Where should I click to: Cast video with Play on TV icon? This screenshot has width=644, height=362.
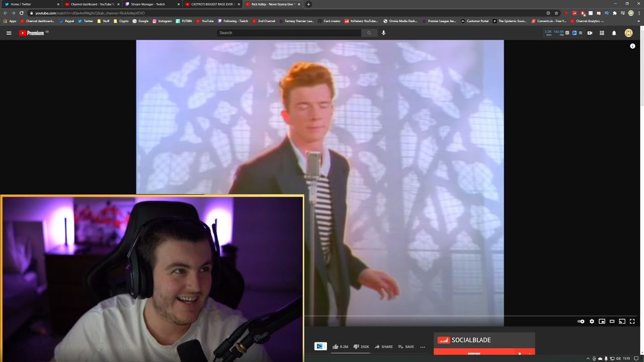coord(622,321)
